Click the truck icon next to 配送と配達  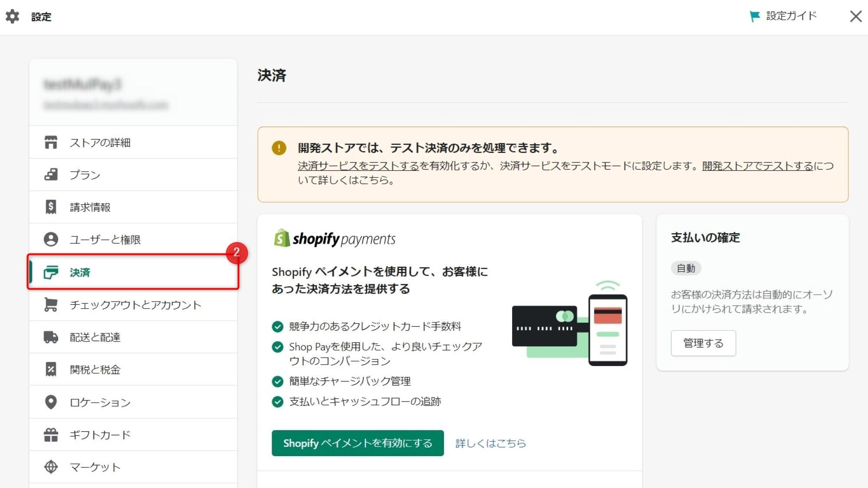(51, 337)
